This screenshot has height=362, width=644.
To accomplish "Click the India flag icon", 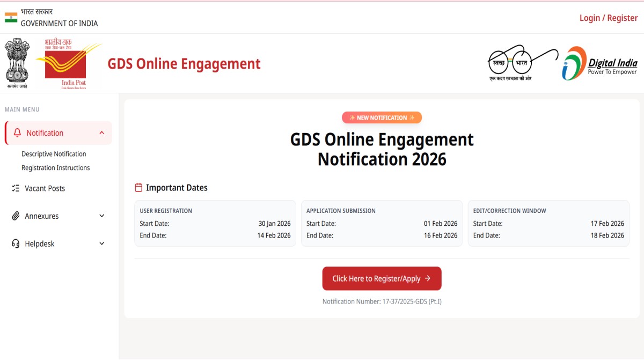I will [11, 17].
